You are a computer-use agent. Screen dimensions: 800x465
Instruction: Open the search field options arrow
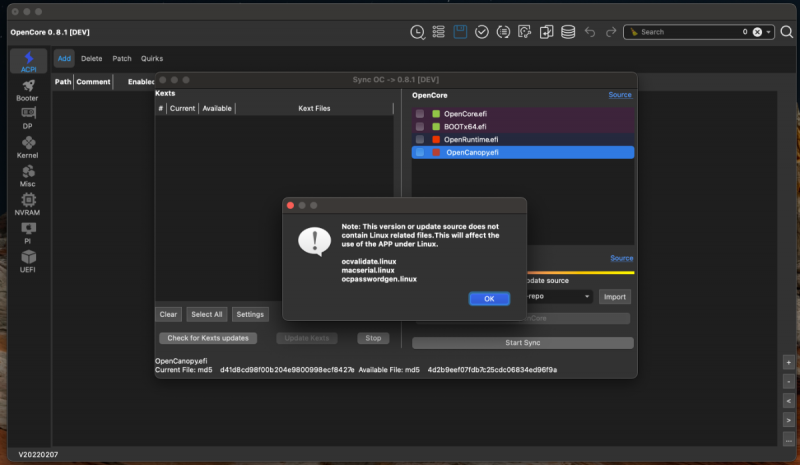click(x=770, y=32)
